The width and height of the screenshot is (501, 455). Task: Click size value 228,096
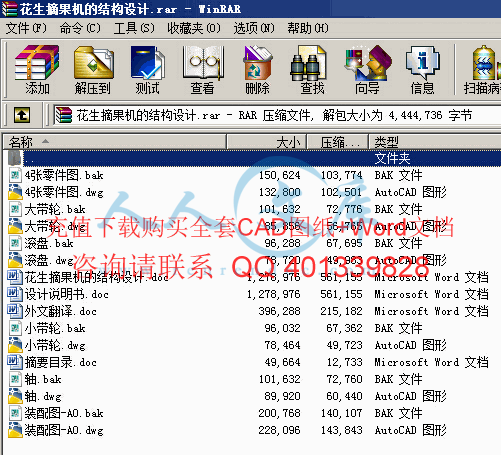[279, 430]
